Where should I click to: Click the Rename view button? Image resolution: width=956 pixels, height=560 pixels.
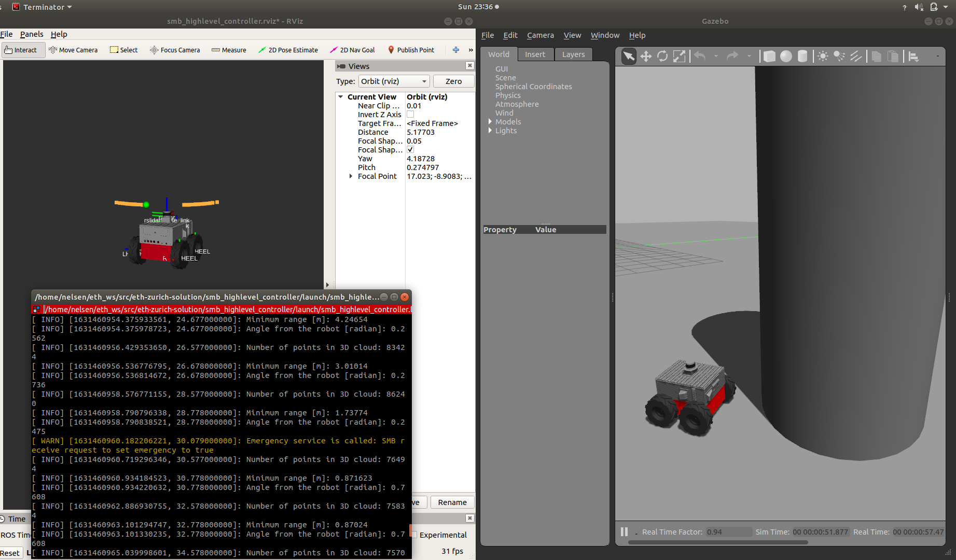tap(452, 502)
